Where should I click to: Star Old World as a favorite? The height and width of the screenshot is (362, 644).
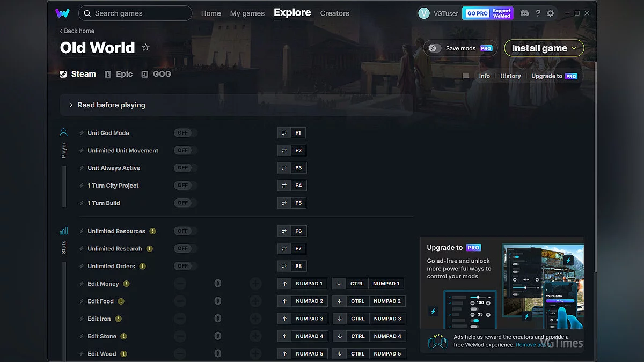pyautogui.click(x=145, y=48)
